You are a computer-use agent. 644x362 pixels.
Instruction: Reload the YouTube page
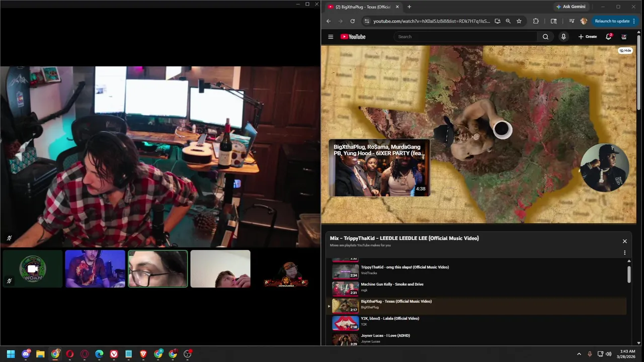pos(353,21)
